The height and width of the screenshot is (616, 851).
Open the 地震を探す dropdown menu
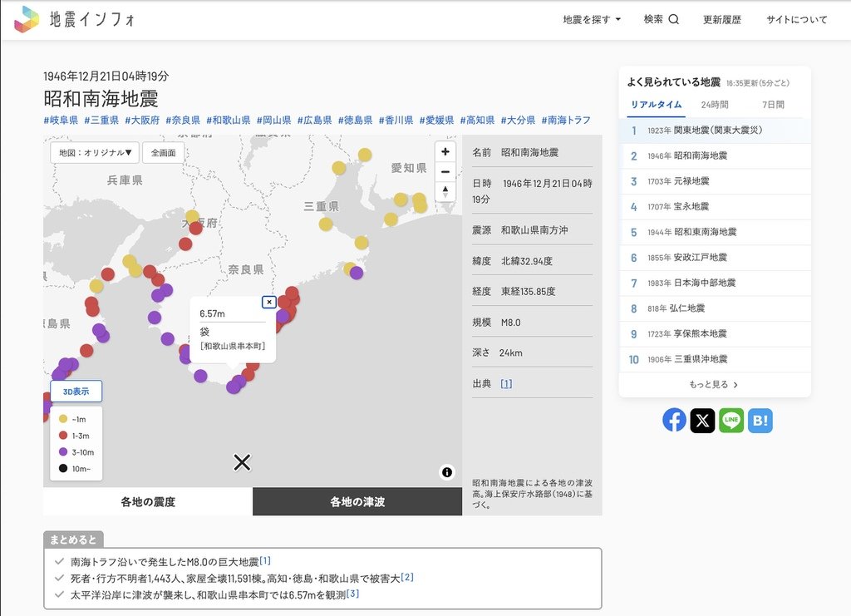coord(592,20)
